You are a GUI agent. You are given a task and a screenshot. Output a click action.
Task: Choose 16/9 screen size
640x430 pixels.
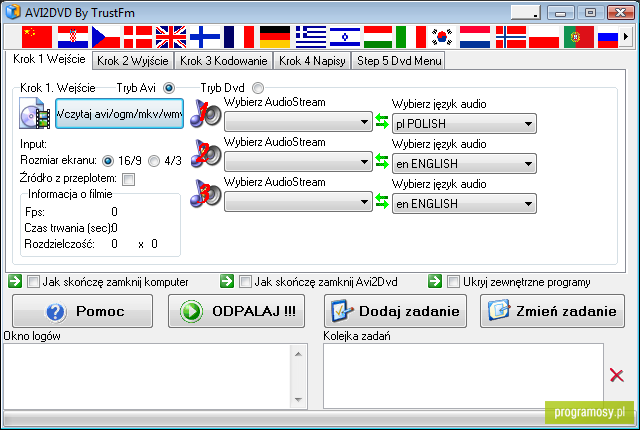coord(108,161)
